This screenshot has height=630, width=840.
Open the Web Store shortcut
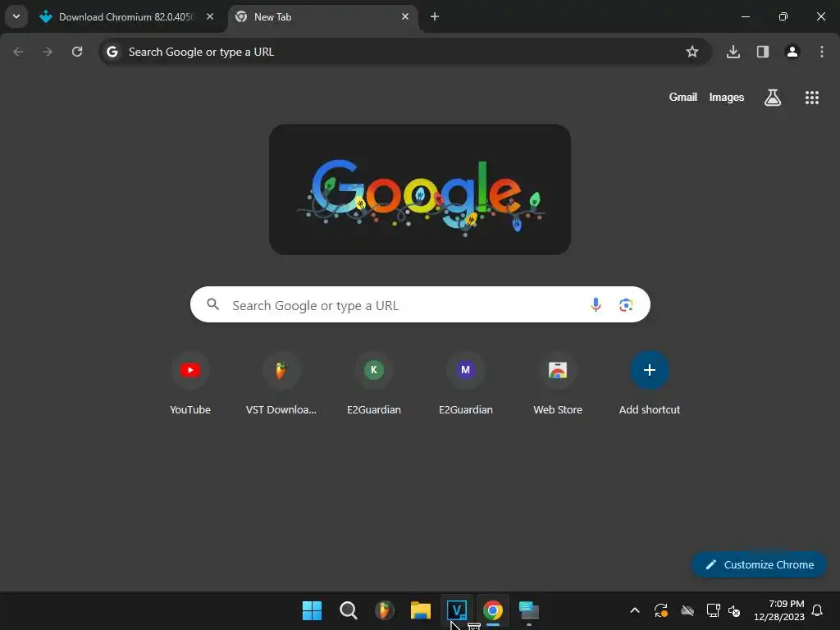pyautogui.click(x=558, y=384)
